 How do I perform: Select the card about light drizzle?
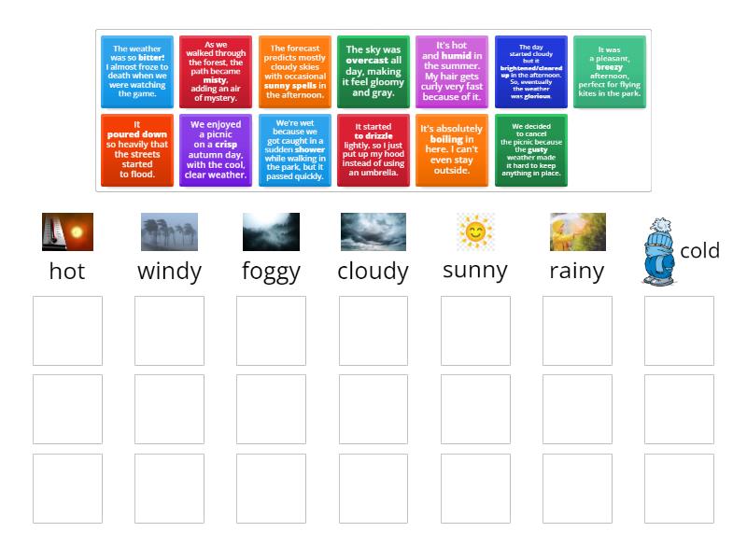(x=373, y=149)
